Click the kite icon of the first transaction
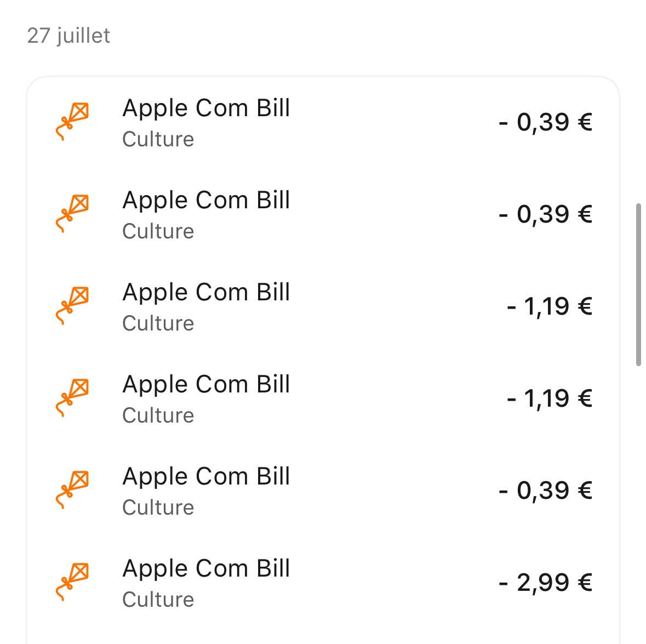This screenshot has height=644, width=646. [72, 121]
